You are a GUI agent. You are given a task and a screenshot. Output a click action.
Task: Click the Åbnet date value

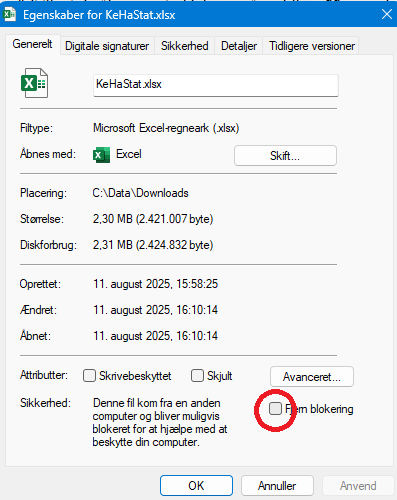click(155, 336)
